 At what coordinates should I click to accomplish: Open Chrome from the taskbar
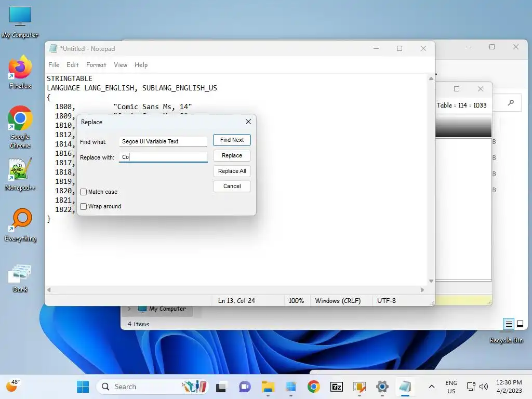pyautogui.click(x=313, y=387)
